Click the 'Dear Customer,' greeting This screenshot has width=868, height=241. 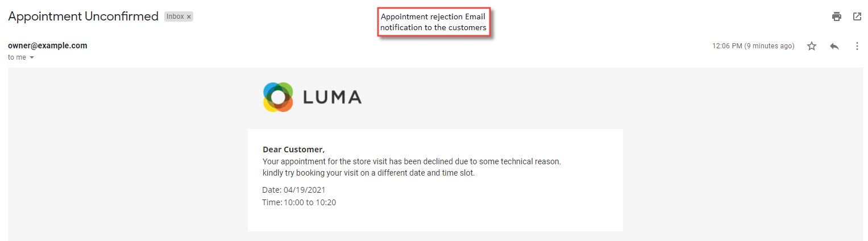pyautogui.click(x=293, y=149)
